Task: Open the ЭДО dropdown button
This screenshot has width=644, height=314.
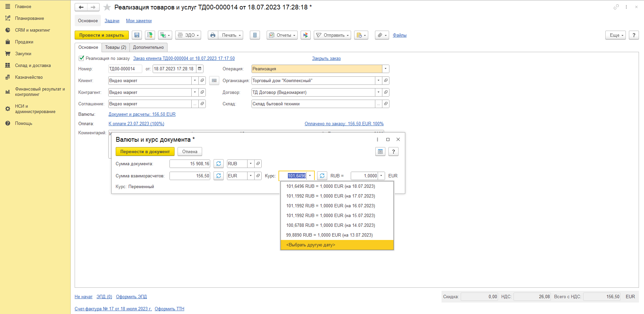Action: coord(188,35)
